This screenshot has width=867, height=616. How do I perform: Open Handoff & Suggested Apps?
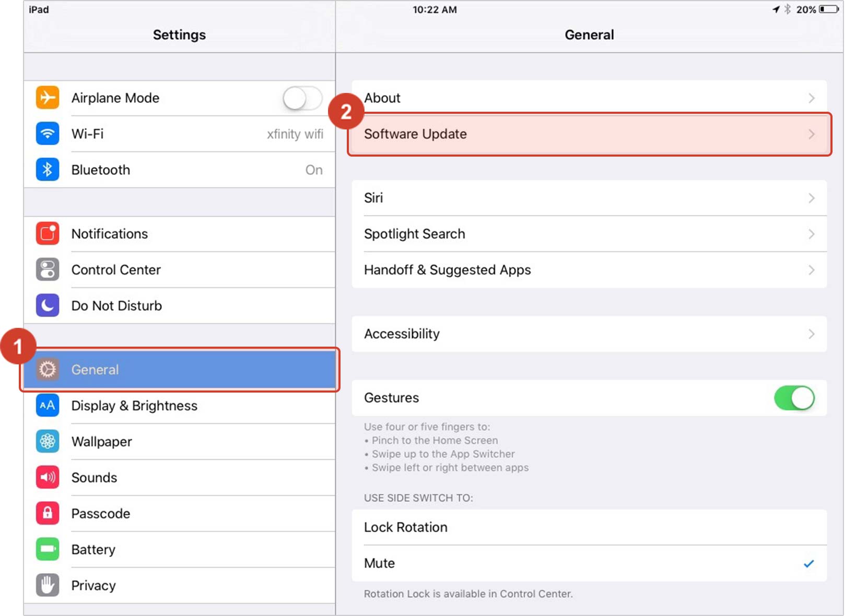[448, 270]
